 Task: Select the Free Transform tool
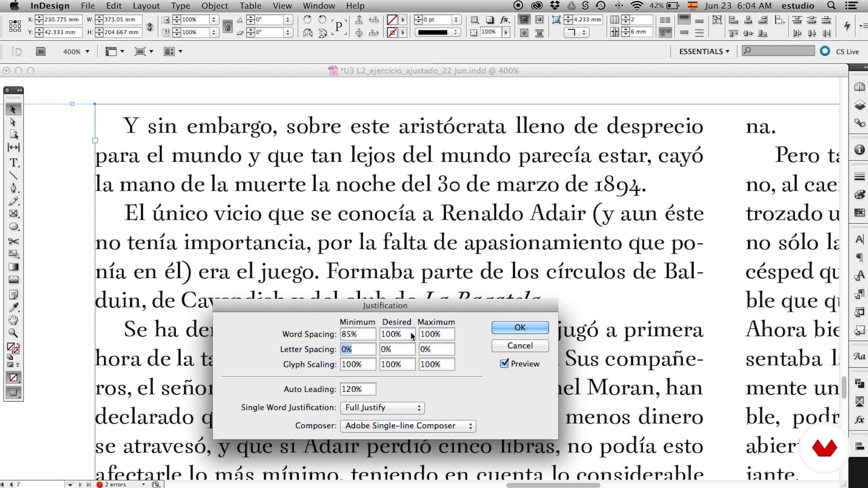14,254
